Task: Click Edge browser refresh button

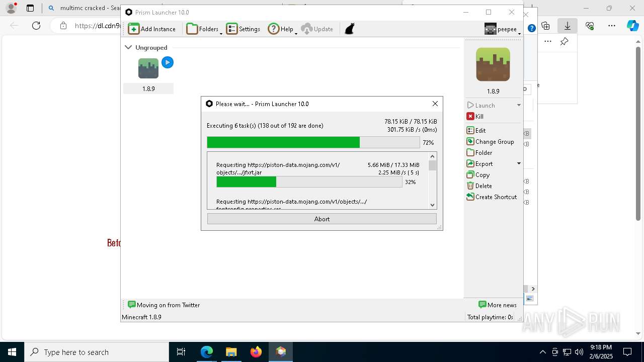Action: point(36,26)
